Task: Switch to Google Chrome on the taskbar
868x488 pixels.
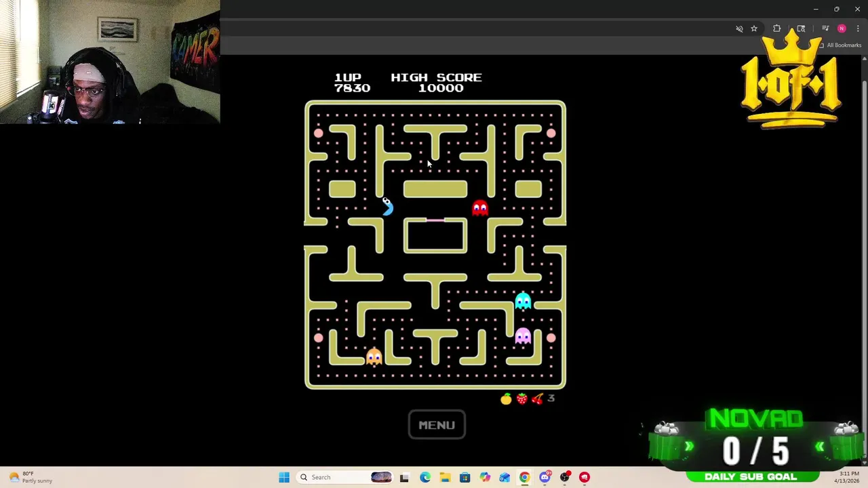Action: click(x=524, y=477)
